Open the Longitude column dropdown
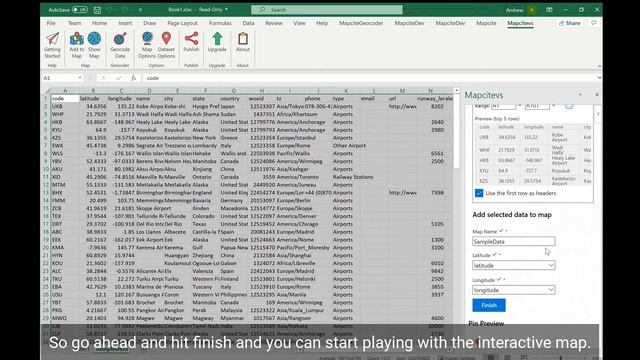 (551, 290)
